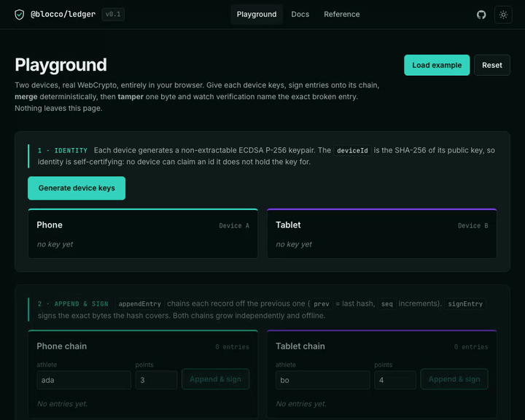Click the prev code label
The image size is (525, 420).
pyautogui.click(x=322, y=304)
